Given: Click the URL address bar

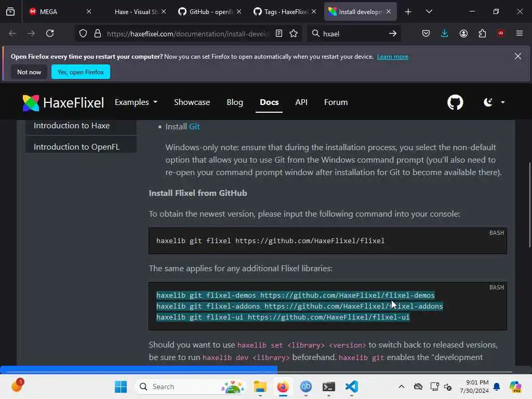Looking at the screenshot, I should [x=188, y=34].
